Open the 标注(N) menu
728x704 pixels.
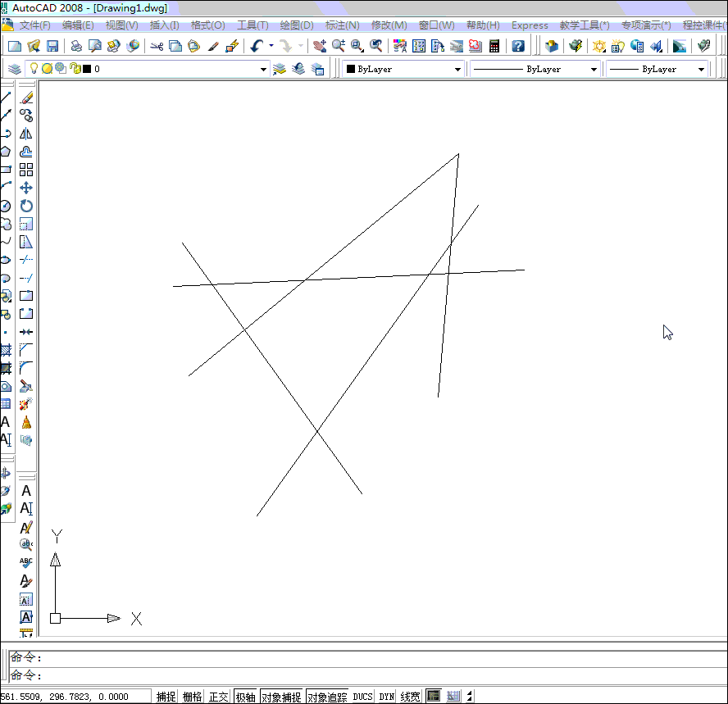(342, 25)
